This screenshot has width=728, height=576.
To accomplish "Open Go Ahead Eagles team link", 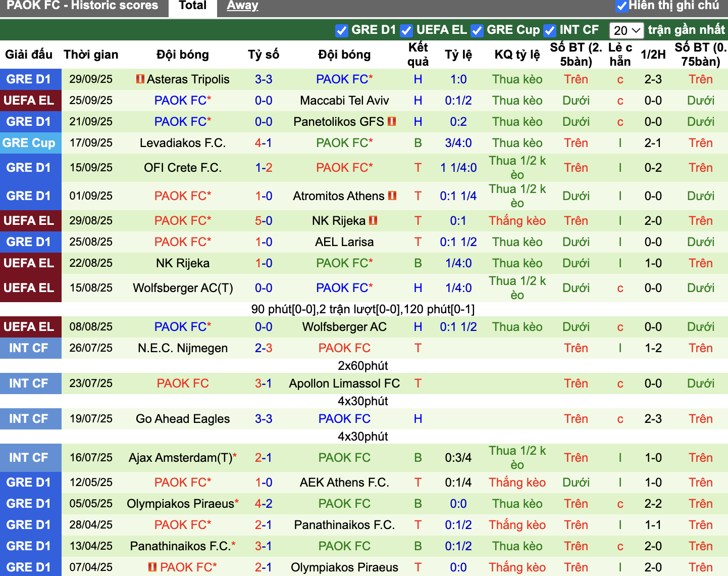I will pyautogui.click(x=183, y=419).
